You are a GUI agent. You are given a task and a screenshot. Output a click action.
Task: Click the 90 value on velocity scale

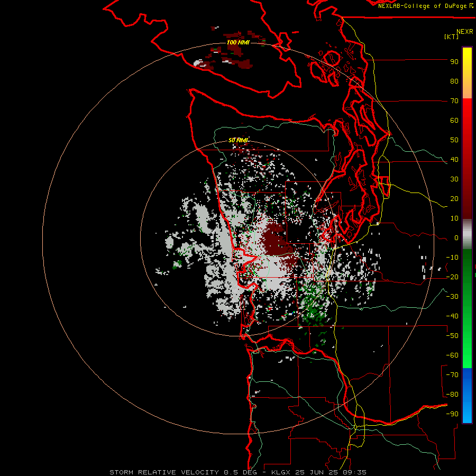click(454, 62)
